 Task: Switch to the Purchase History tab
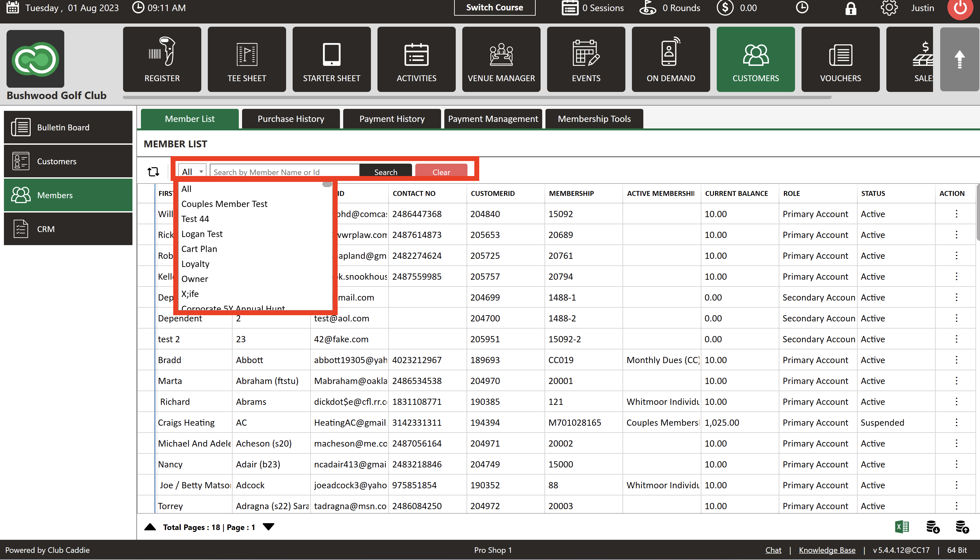[291, 119]
